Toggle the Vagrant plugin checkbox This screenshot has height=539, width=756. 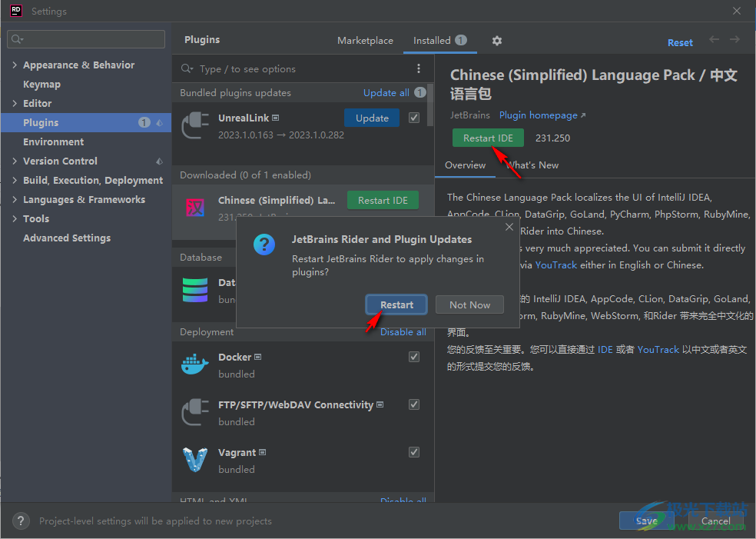[413, 452]
